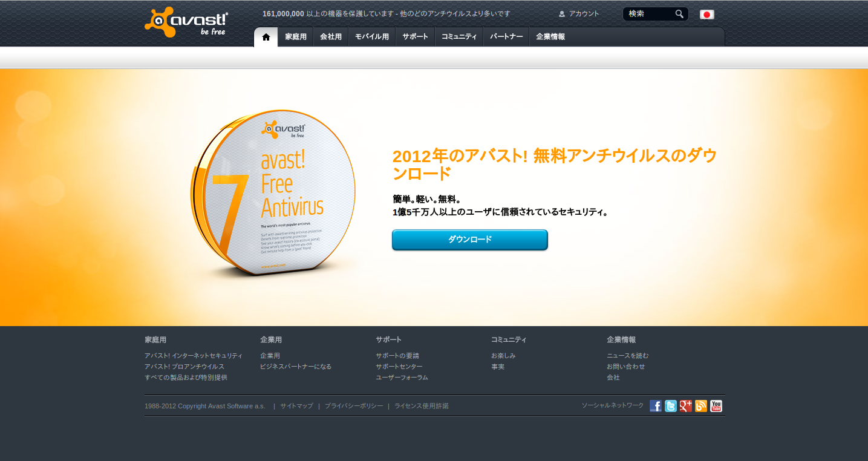Click the サポート footer column heading
The height and width of the screenshot is (461, 868).
click(388, 340)
